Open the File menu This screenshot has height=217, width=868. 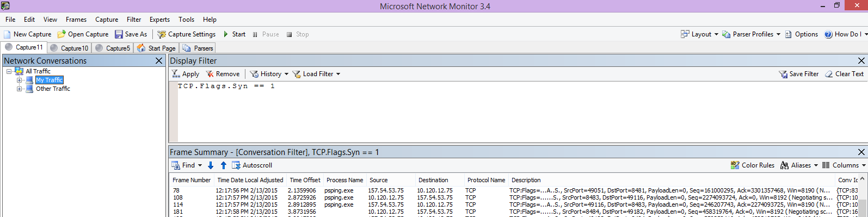(10, 20)
